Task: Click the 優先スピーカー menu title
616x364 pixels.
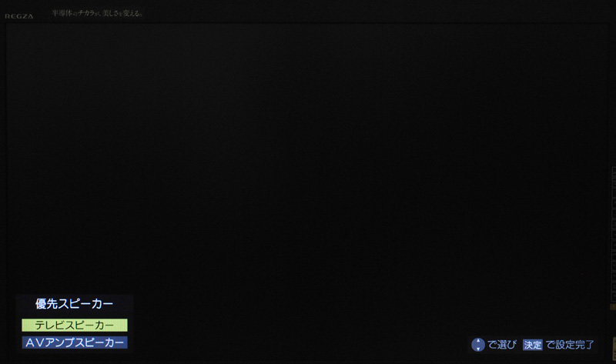Action: [x=74, y=304]
